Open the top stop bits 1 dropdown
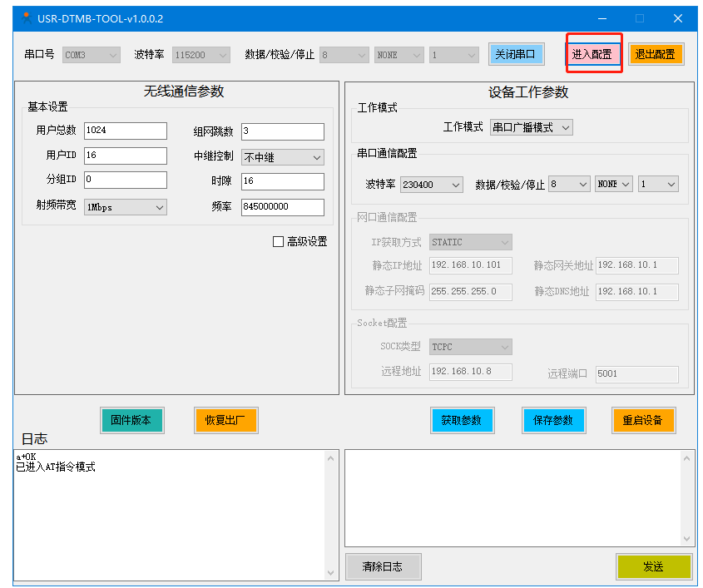Viewport: 703px width, 588px height. pyautogui.click(x=453, y=55)
